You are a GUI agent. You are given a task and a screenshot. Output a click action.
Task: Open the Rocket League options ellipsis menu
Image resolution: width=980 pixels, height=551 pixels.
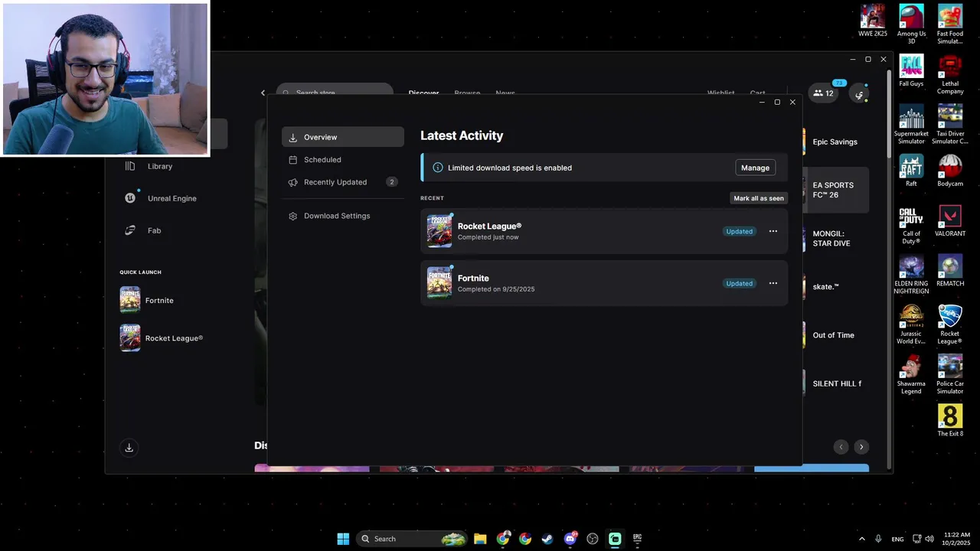[773, 231]
